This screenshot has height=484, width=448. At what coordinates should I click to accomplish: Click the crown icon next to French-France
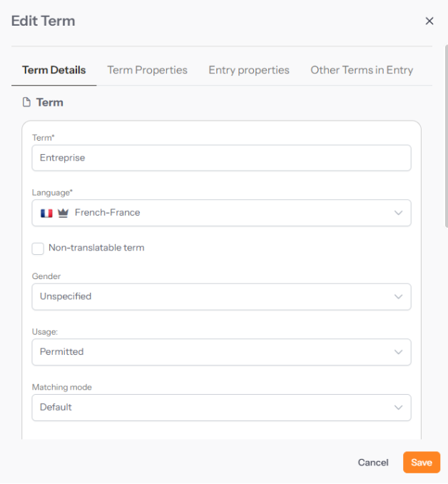coord(63,213)
